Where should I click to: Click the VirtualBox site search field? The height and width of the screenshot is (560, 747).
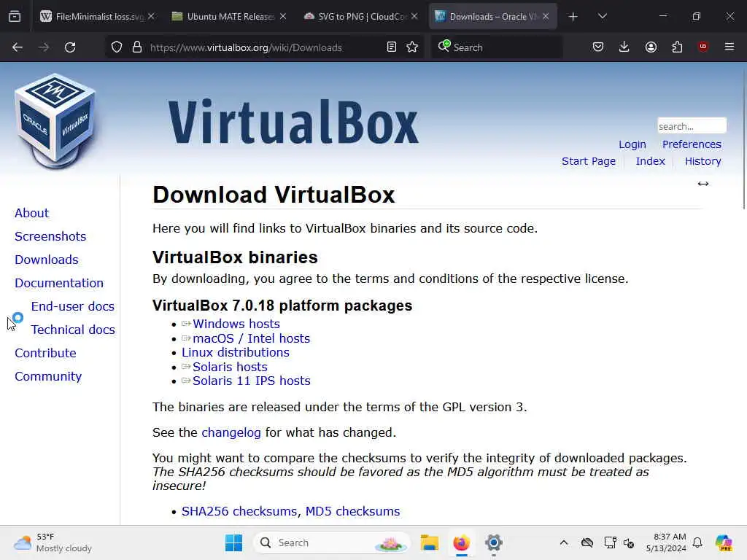click(692, 126)
